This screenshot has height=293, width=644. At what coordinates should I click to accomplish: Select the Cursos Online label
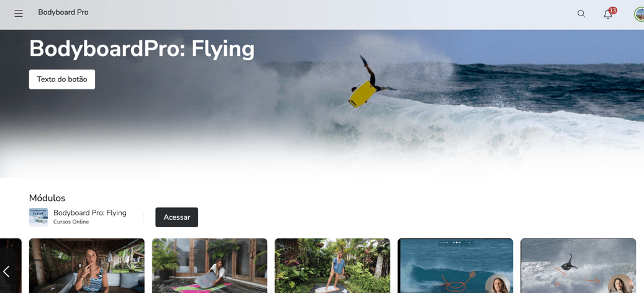point(71,222)
